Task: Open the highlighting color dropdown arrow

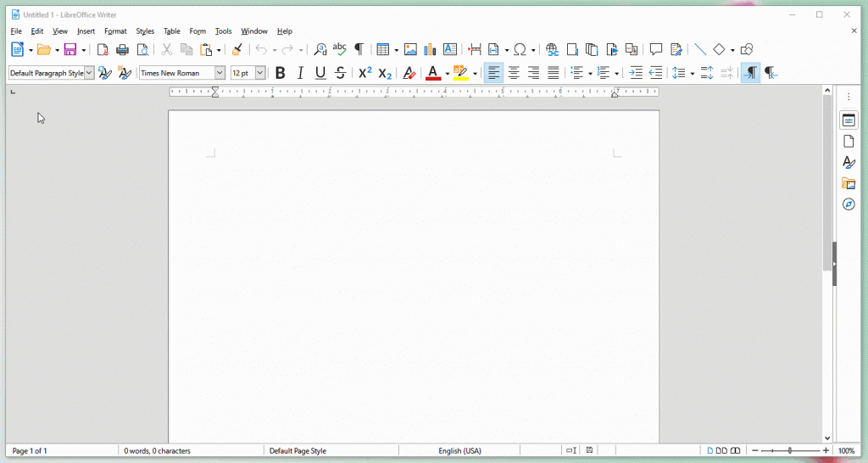Action: pyautogui.click(x=475, y=73)
